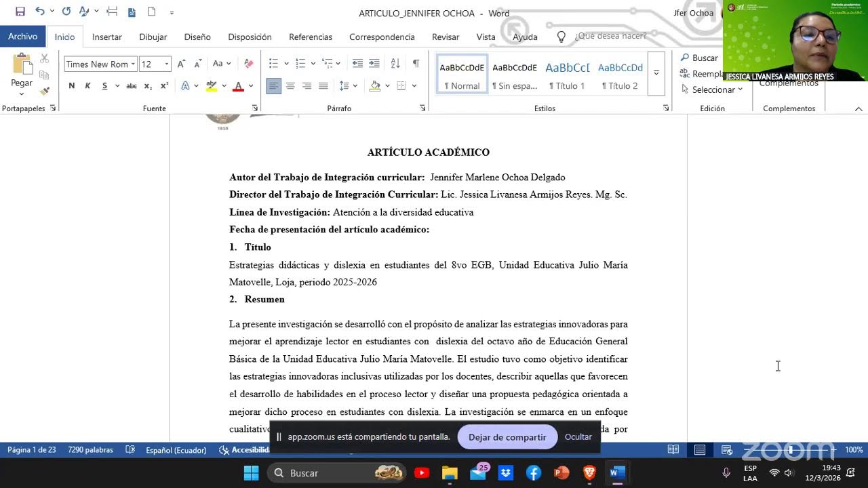Switch to the Diseño tab

pyautogui.click(x=197, y=37)
